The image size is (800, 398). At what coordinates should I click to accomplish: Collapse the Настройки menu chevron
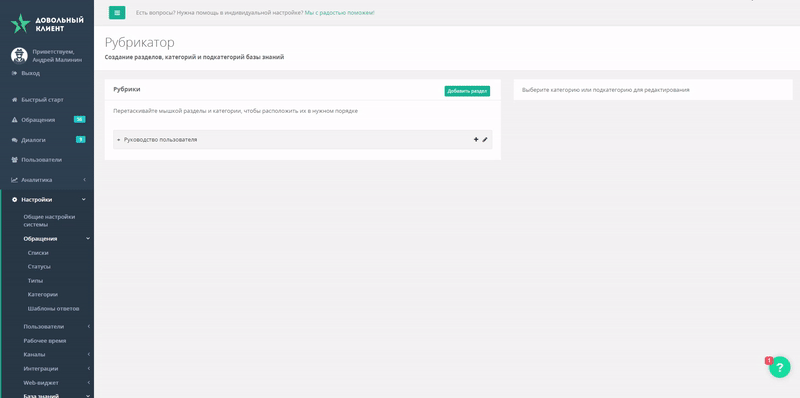[84, 200]
